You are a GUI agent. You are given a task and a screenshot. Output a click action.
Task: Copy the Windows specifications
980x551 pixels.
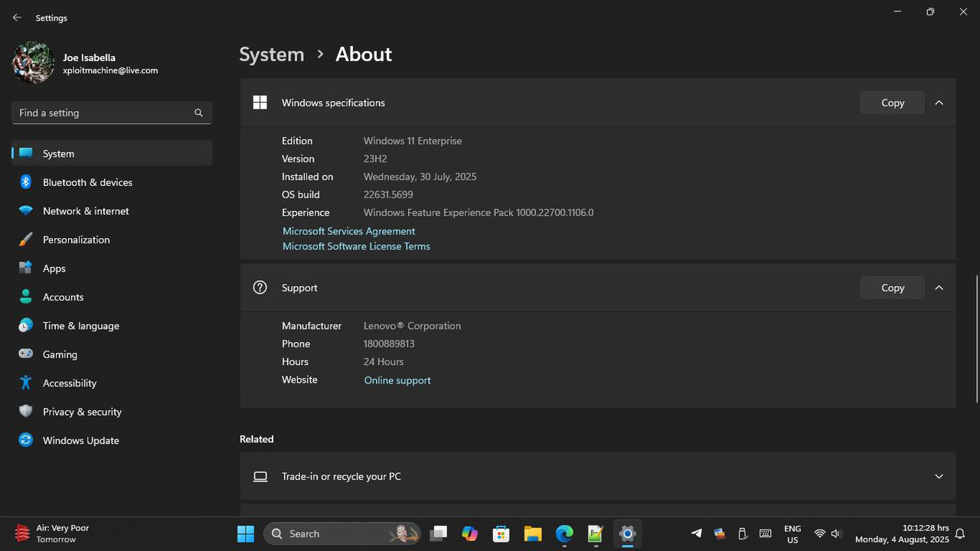coord(892,103)
